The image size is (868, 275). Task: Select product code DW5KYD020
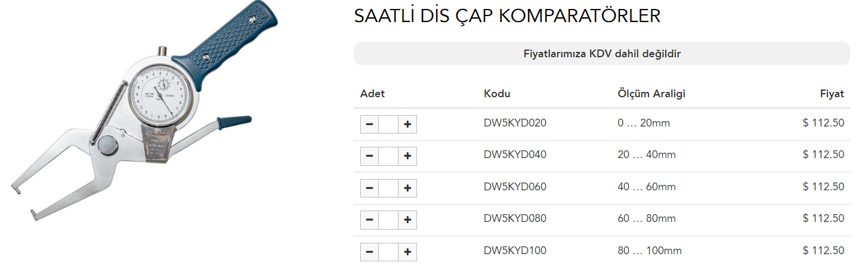515,123
